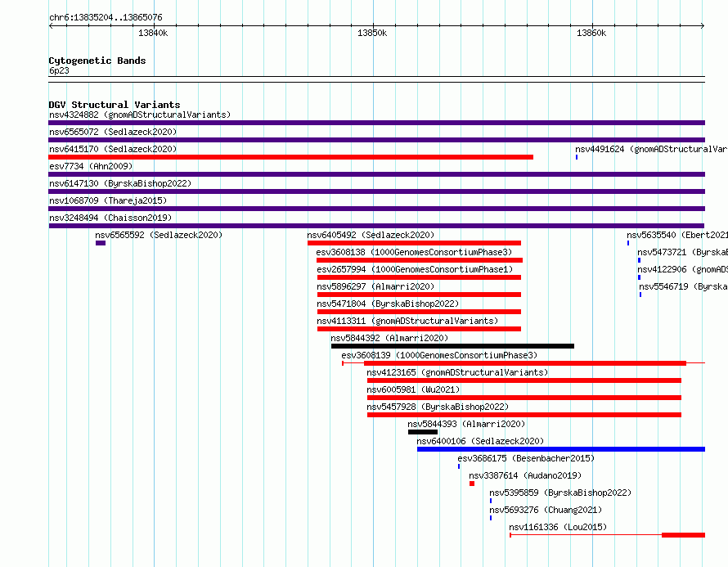Select nsv4113311 gnomADStructuralVariants label

[407, 321]
